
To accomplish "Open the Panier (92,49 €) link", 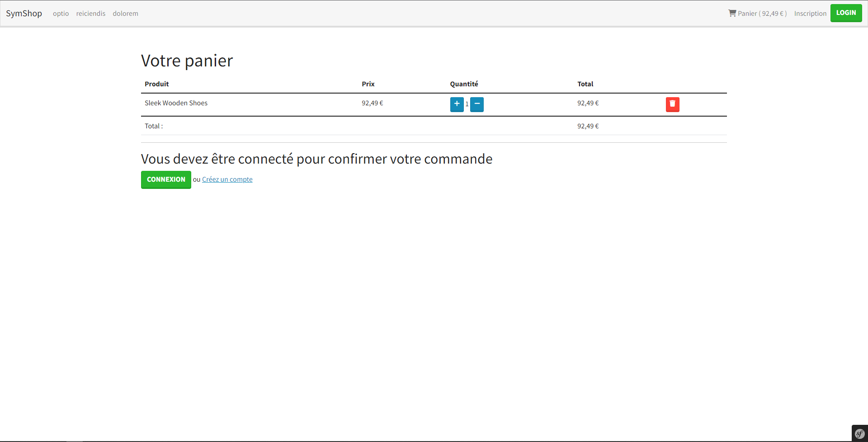I will click(762, 14).
